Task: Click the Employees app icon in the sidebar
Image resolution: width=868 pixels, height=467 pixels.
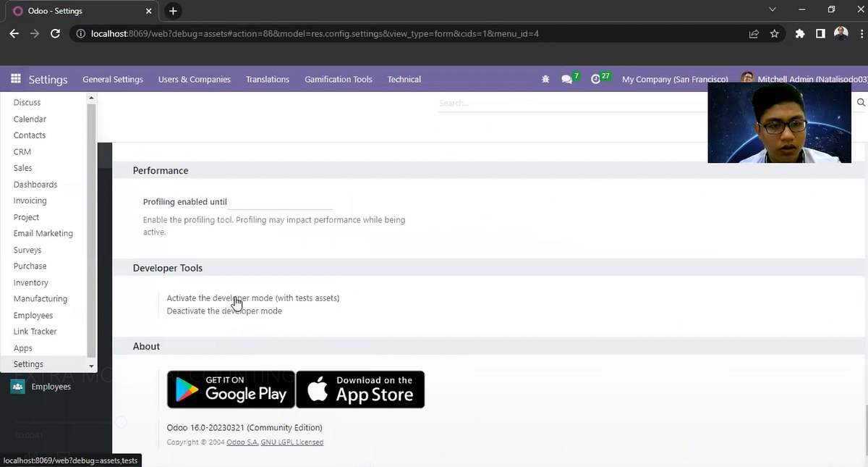Action: [17, 386]
